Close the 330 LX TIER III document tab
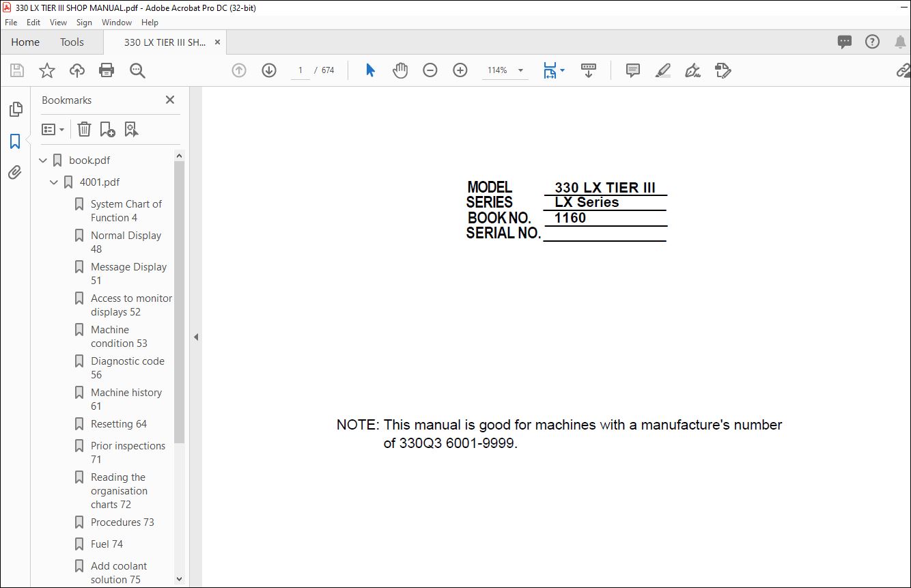This screenshot has width=911, height=588. 217,42
